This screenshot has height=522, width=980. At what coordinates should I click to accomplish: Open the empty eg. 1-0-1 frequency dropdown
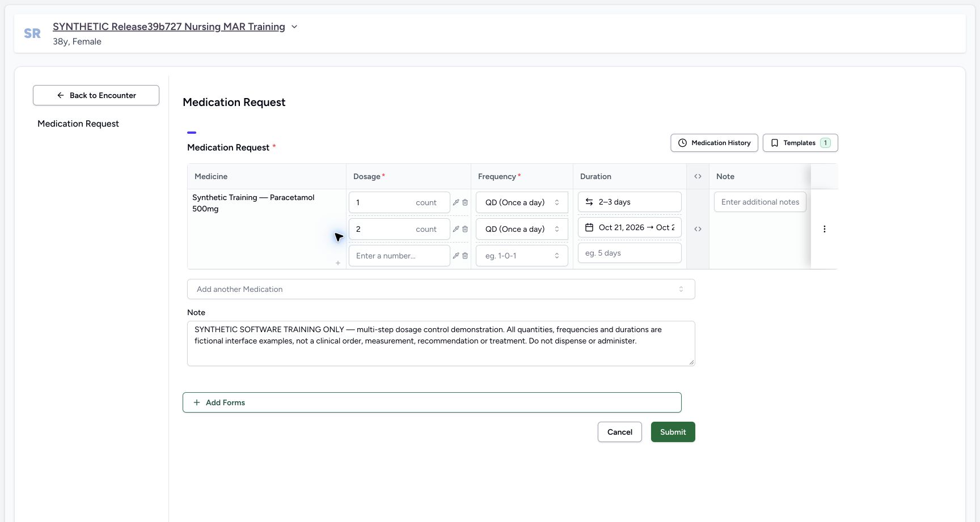[522, 256]
